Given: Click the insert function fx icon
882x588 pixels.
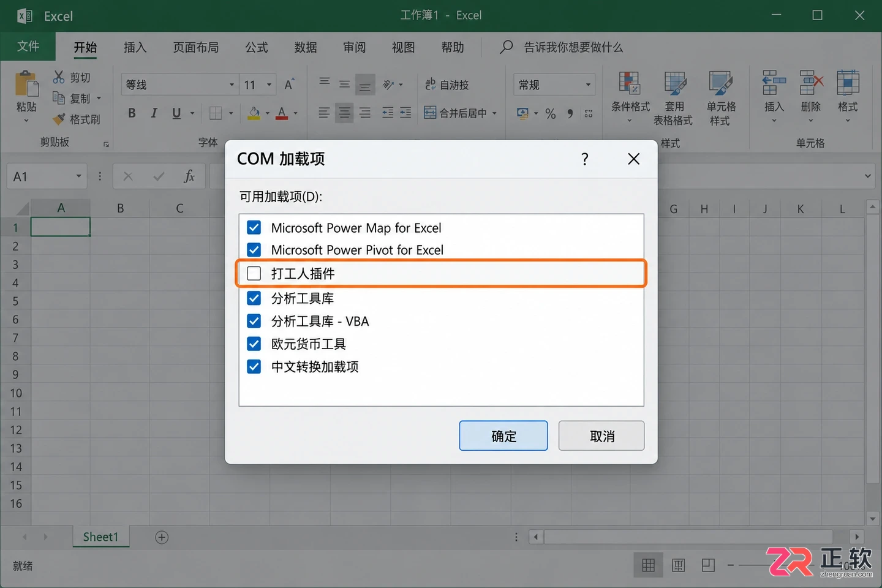Looking at the screenshot, I should 189,176.
